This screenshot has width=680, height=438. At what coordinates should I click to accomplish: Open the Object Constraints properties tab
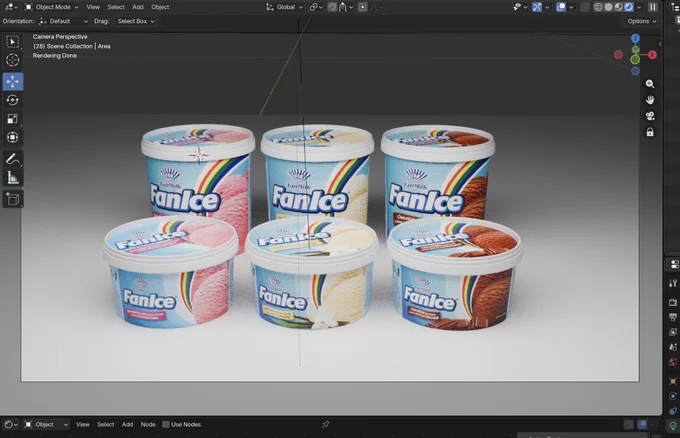(x=673, y=411)
